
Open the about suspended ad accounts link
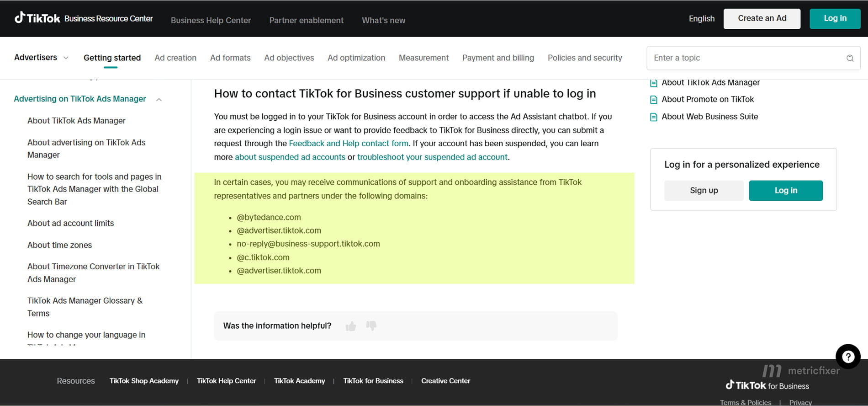tap(290, 157)
